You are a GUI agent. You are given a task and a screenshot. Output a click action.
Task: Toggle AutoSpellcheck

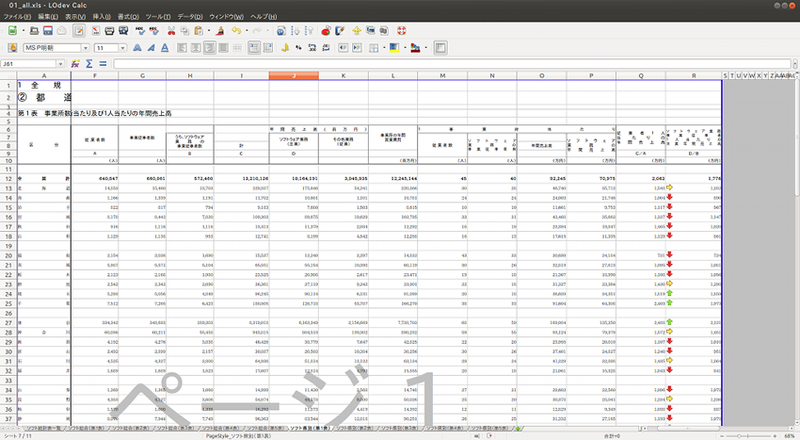(x=154, y=31)
